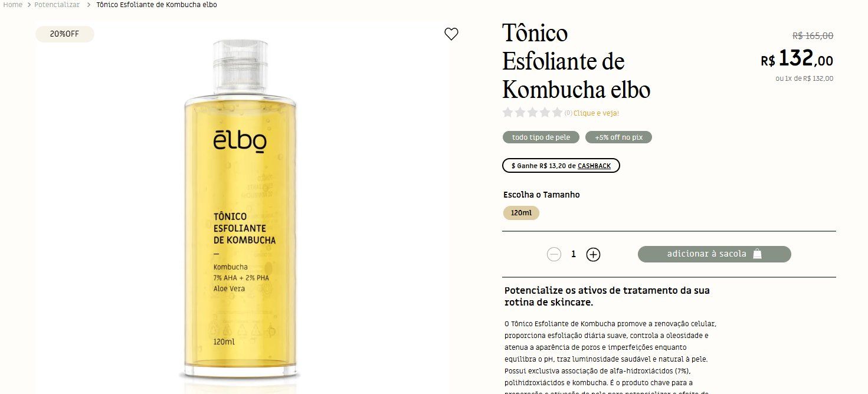Screen dimensions: 868x394
Task: Rate product with the fifth star
Action: pos(557,112)
